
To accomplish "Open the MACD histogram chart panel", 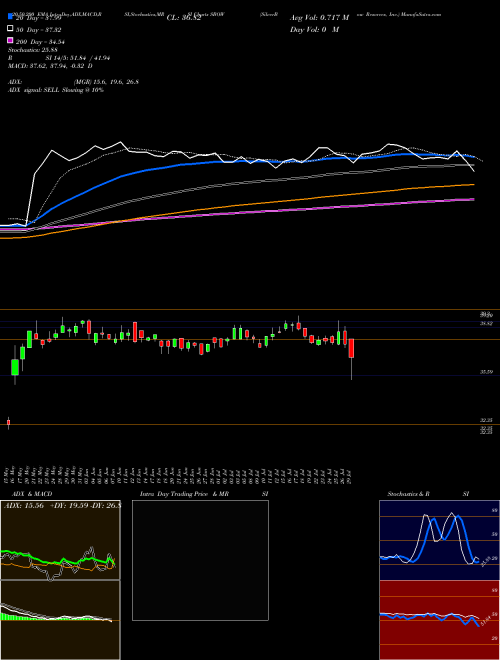I will (x=60, y=620).
